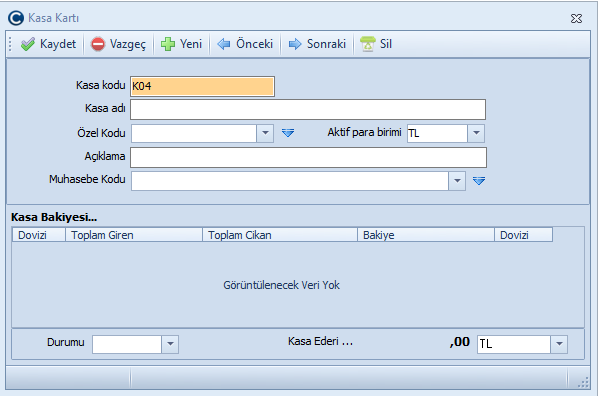Sort by the Bakiye column header
This screenshot has height=396, width=598.
coord(426,235)
